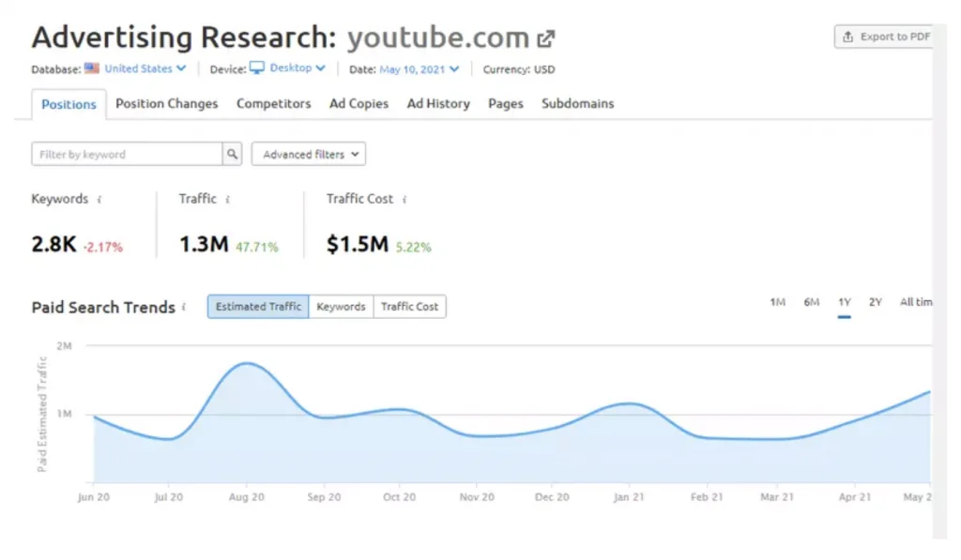Click the Aug 20 axis label
The image size is (961, 560).
pyautogui.click(x=247, y=497)
